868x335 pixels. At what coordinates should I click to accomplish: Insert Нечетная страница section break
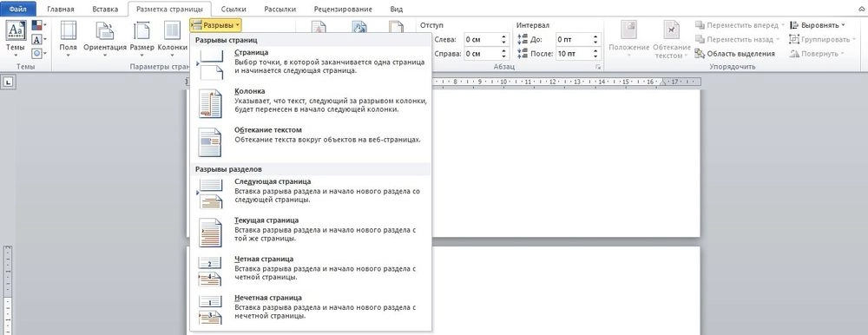tap(310, 309)
